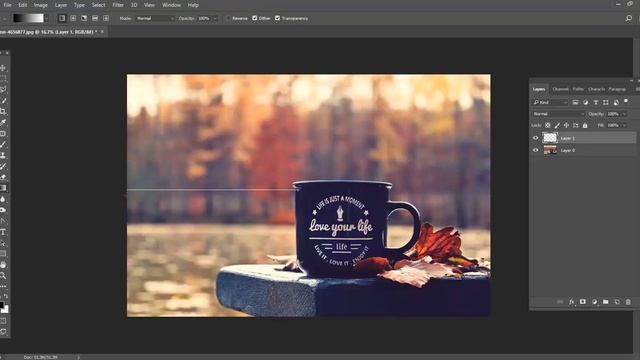Image resolution: width=640 pixels, height=360 pixels.
Task: Create a new layer icon
Action: [617, 302]
